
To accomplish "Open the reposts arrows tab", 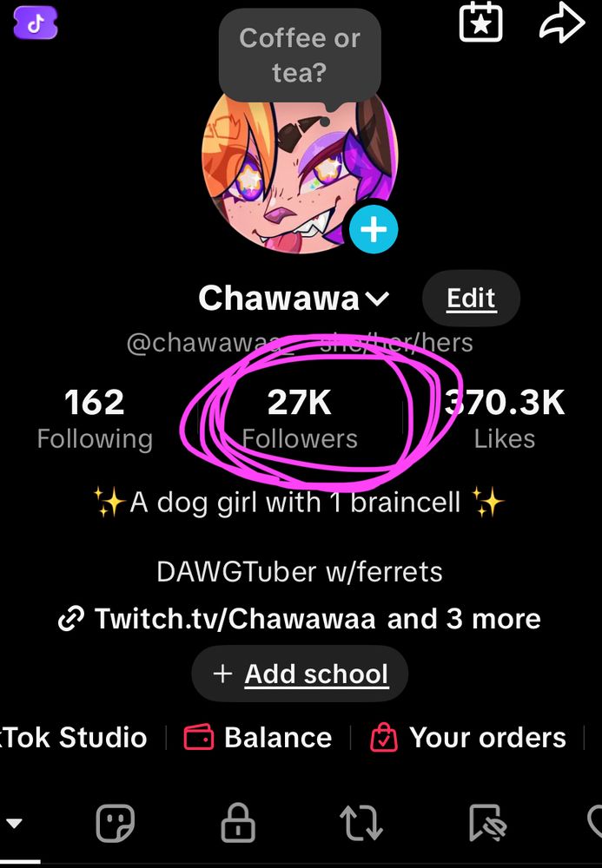I will 361,823.
